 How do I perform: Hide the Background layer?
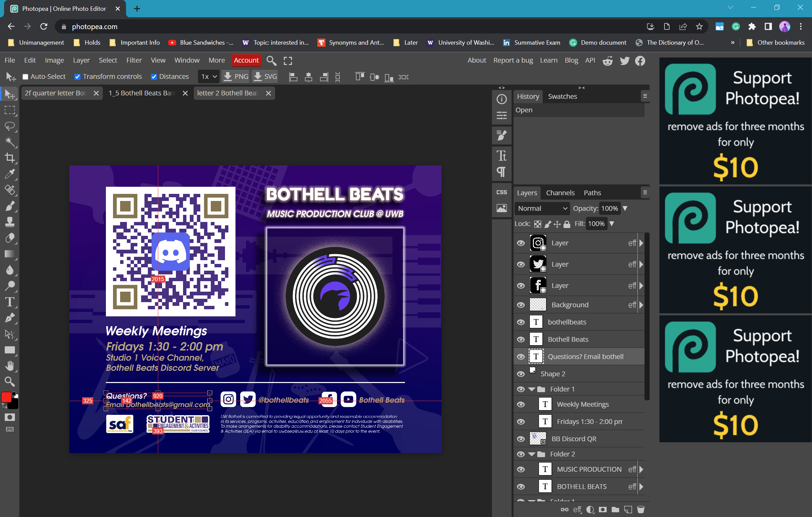521,305
